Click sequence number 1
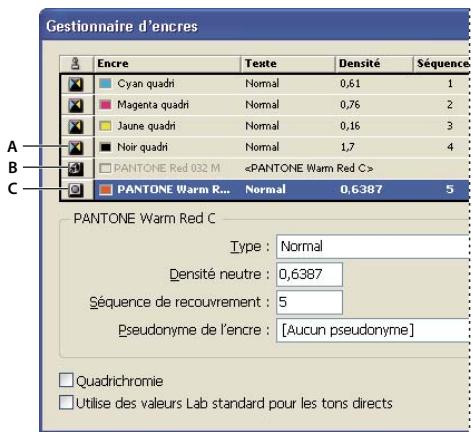Viewport: 473px width, 432px height. pos(450,84)
